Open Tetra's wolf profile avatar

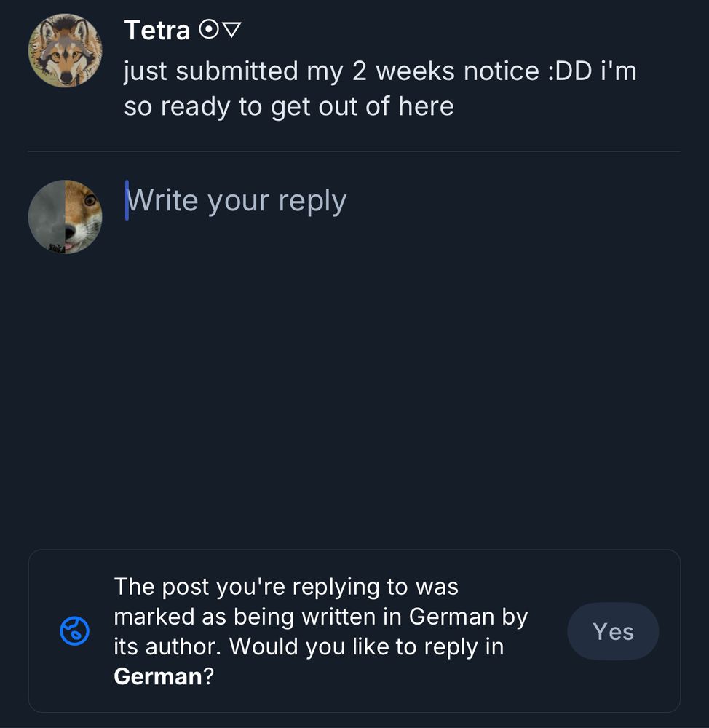coord(65,50)
